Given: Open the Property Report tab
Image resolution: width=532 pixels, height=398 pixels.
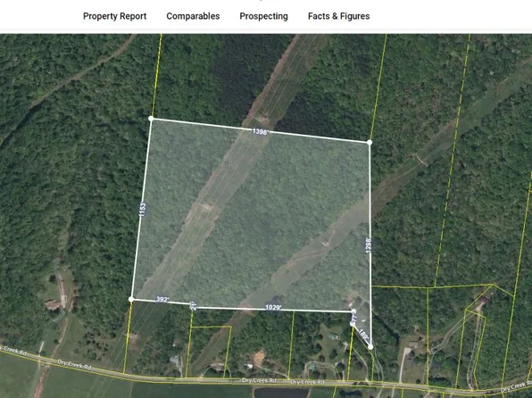Looking at the screenshot, I should (x=114, y=16).
